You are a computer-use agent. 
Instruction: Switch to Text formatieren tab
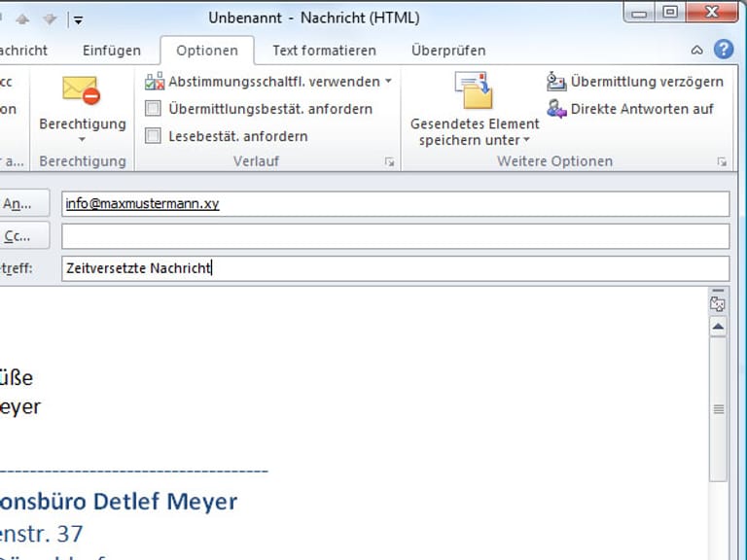coord(325,51)
